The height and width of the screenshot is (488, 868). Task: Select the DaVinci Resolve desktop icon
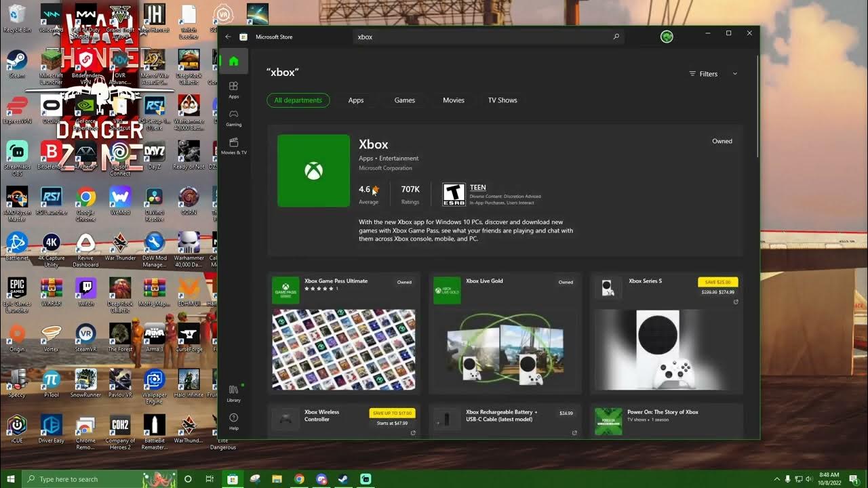pyautogui.click(x=155, y=204)
